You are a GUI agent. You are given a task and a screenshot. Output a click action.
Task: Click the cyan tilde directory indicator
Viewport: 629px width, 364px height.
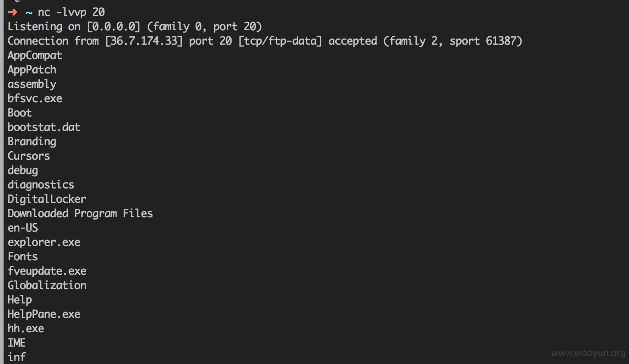pos(29,12)
